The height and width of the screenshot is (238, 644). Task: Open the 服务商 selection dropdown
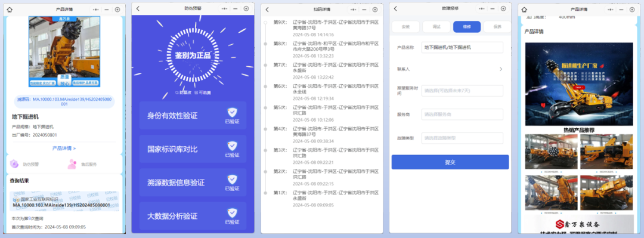tap(462, 115)
